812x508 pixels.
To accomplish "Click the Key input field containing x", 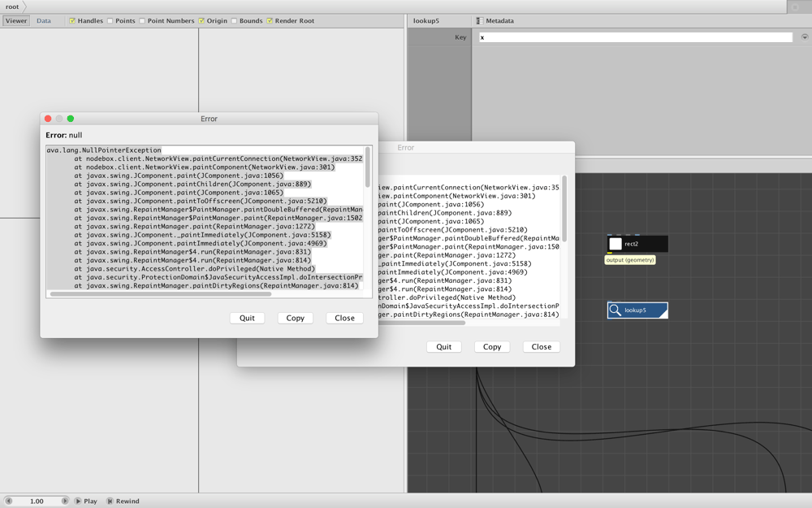I will point(636,37).
